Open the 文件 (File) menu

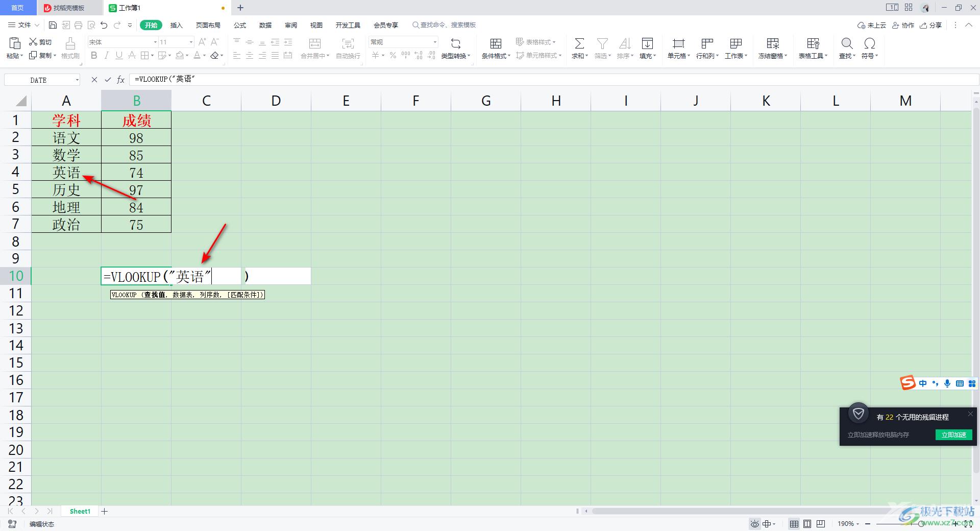(23, 25)
